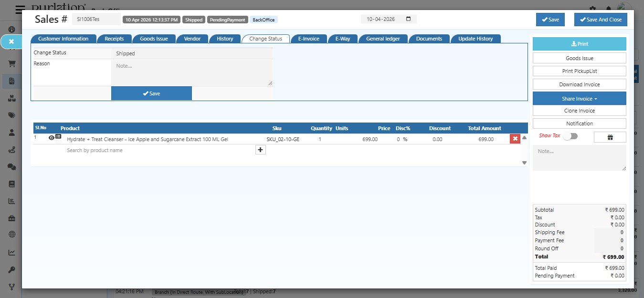Screen dimensions: 644x298
Task: Open the dashboard speedometer icon in sidebar
Action: tap(11, 29)
